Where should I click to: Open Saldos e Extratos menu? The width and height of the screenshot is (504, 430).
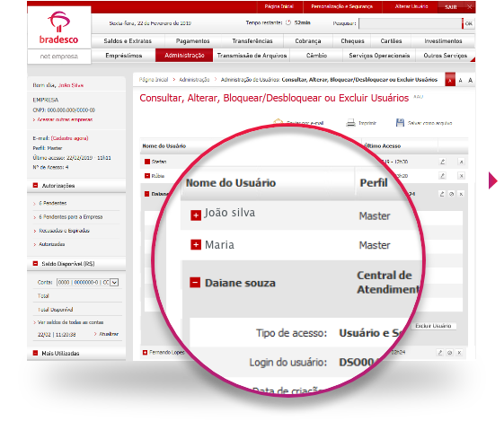pos(128,41)
